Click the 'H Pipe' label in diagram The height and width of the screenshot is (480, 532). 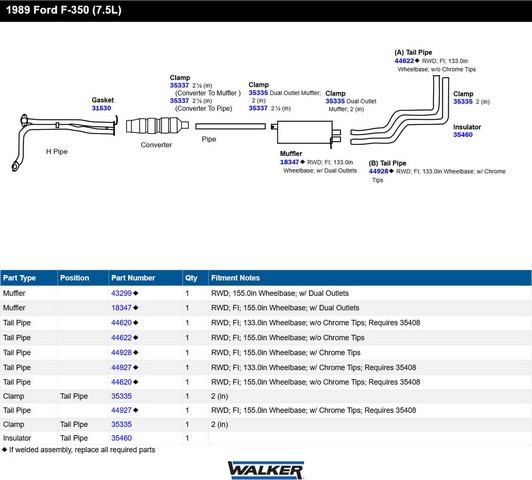(57, 152)
